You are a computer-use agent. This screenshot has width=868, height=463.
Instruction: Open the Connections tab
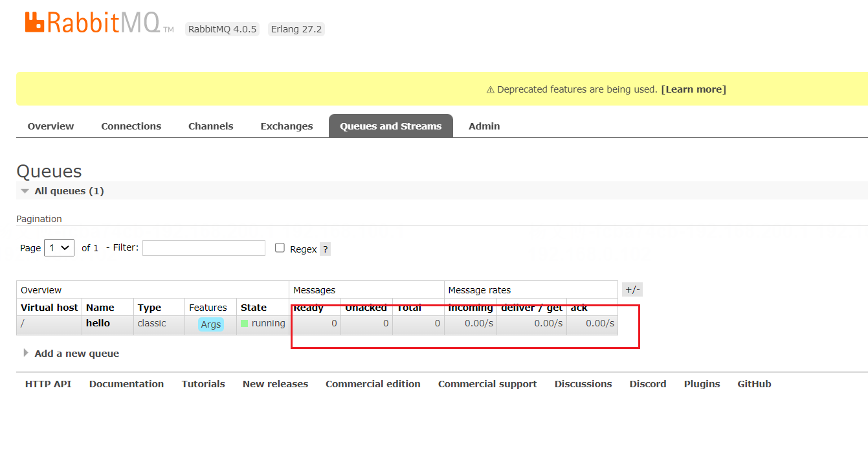131,126
